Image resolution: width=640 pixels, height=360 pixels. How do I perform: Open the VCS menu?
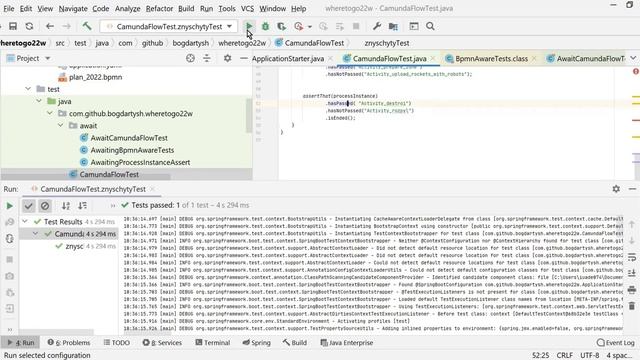247,8
